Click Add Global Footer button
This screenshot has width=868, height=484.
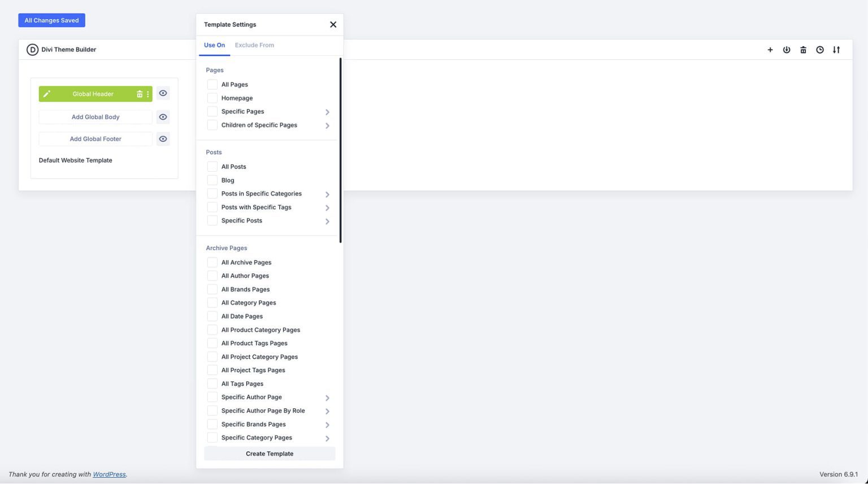coord(96,139)
